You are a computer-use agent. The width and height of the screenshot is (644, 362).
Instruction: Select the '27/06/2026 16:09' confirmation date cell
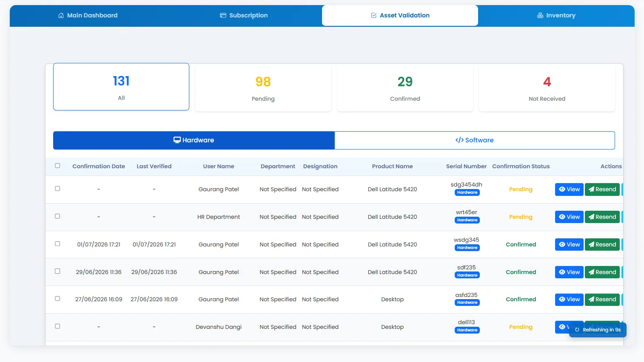coord(99,300)
